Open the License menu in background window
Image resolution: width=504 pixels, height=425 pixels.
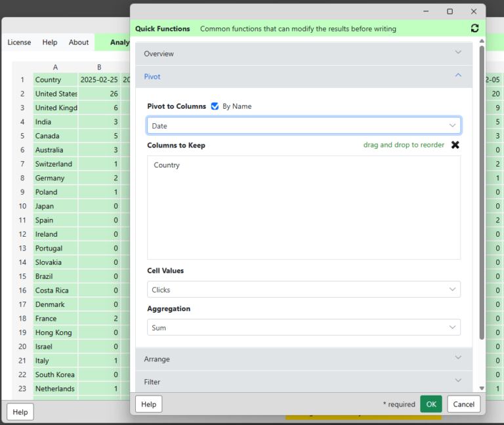pos(19,43)
